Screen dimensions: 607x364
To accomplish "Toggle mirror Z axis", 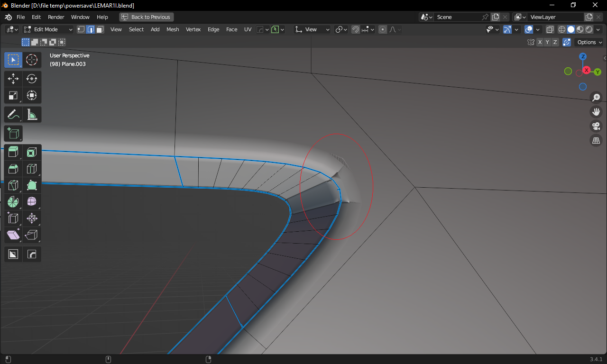I will click(x=555, y=42).
